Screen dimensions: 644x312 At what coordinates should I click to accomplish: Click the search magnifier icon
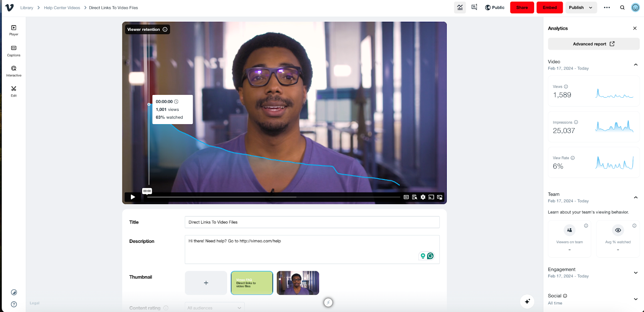(x=622, y=8)
